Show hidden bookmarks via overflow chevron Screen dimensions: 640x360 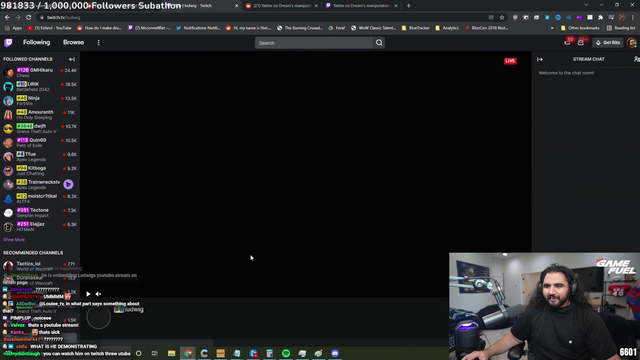(x=552, y=28)
